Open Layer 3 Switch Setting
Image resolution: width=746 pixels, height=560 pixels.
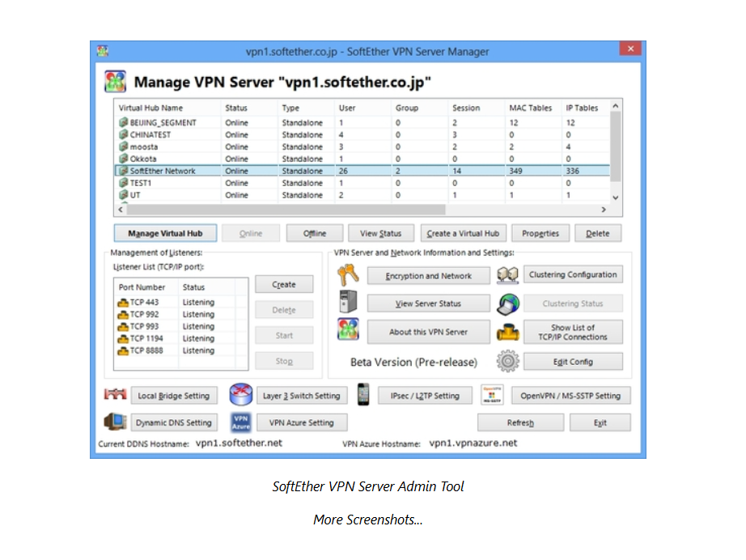point(302,396)
